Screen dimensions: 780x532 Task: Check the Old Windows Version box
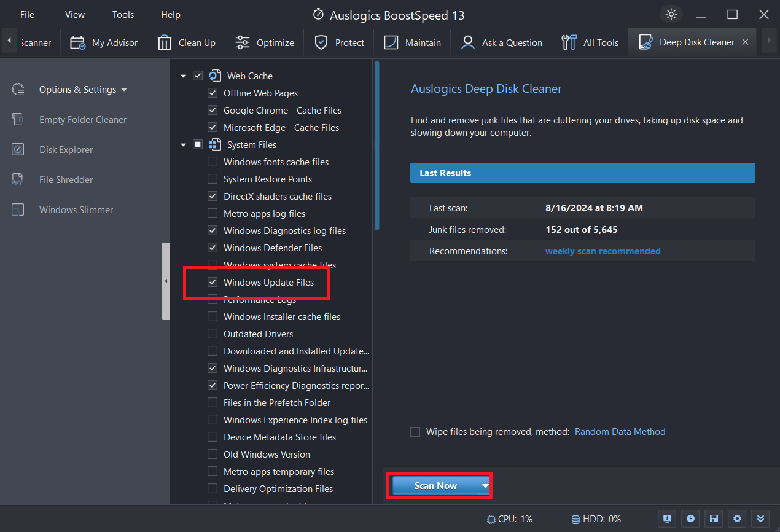(213, 454)
